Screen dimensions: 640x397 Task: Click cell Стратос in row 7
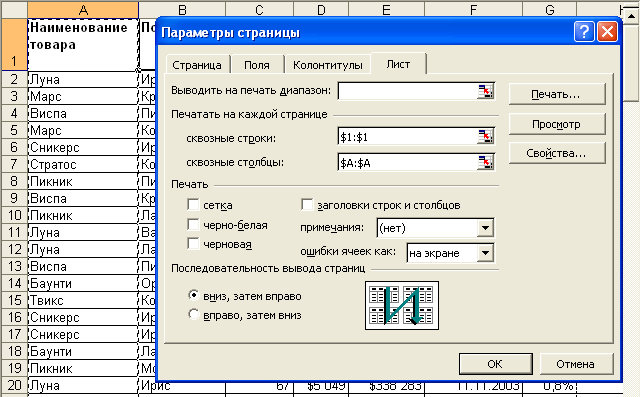pos(83,164)
